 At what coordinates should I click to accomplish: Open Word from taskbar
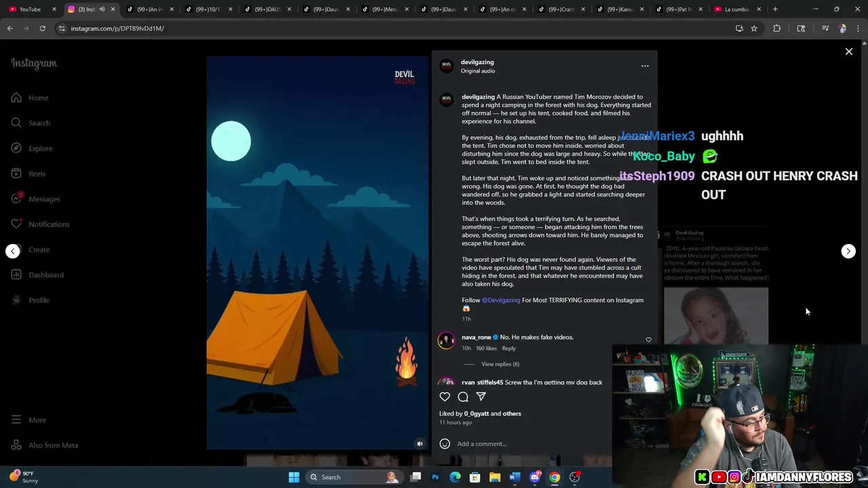pyautogui.click(x=515, y=477)
